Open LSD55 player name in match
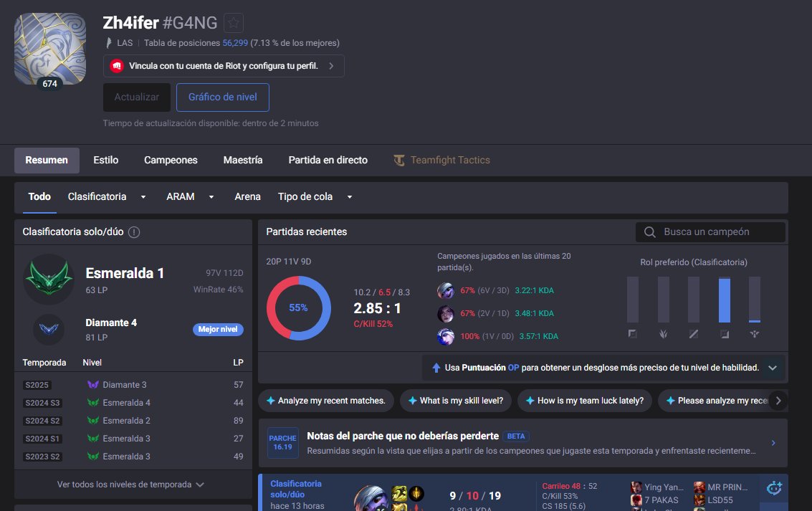 click(720, 500)
